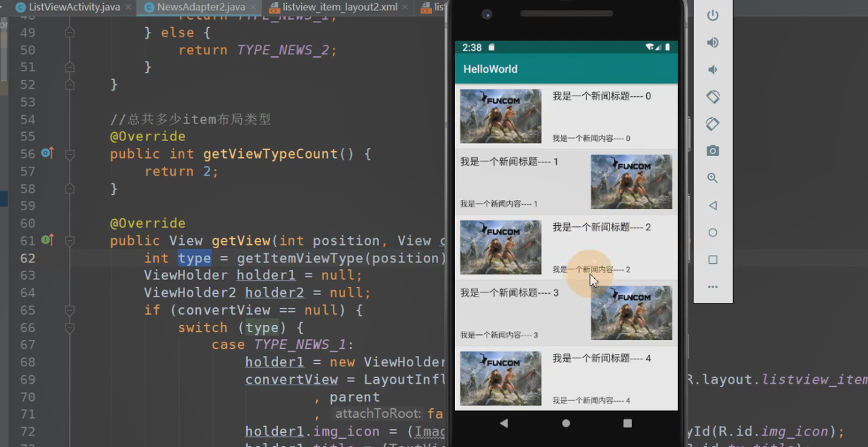The image size is (868, 447).
Task: Switch to the ListViewActivity.java tab
Action: pos(74,7)
